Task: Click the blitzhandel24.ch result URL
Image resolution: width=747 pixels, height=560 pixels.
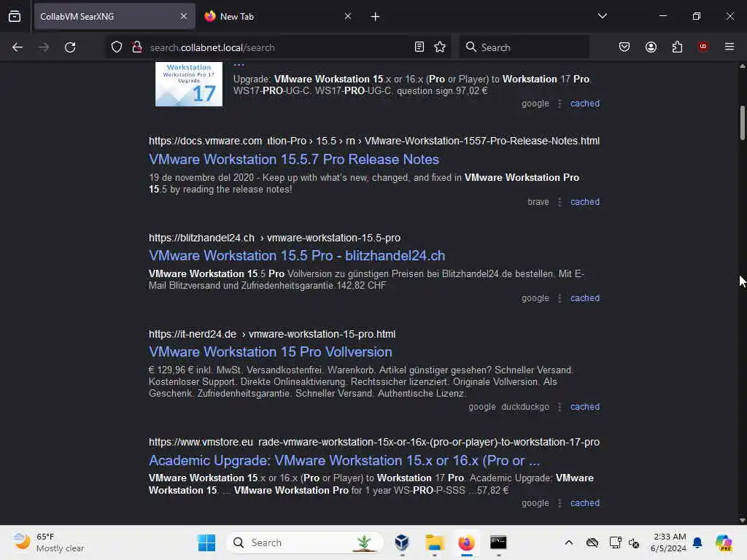Action: pyautogui.click(x=274, y=238)
